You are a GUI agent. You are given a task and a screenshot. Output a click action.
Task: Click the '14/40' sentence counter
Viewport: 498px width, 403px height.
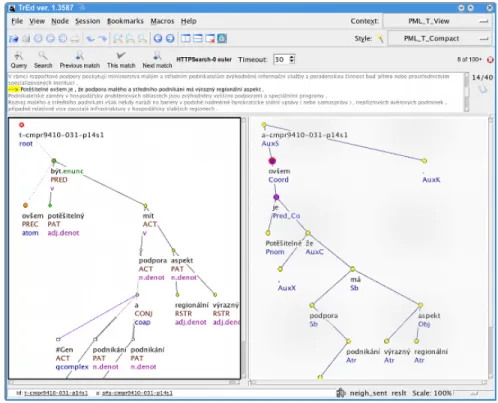(x=482, y=77)
